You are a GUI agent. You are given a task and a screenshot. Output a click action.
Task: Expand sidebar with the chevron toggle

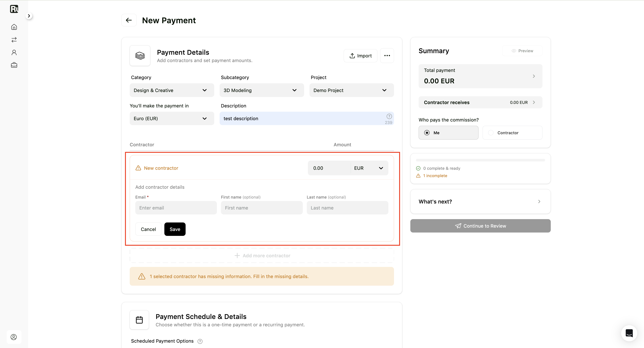[x=29, y=16]
